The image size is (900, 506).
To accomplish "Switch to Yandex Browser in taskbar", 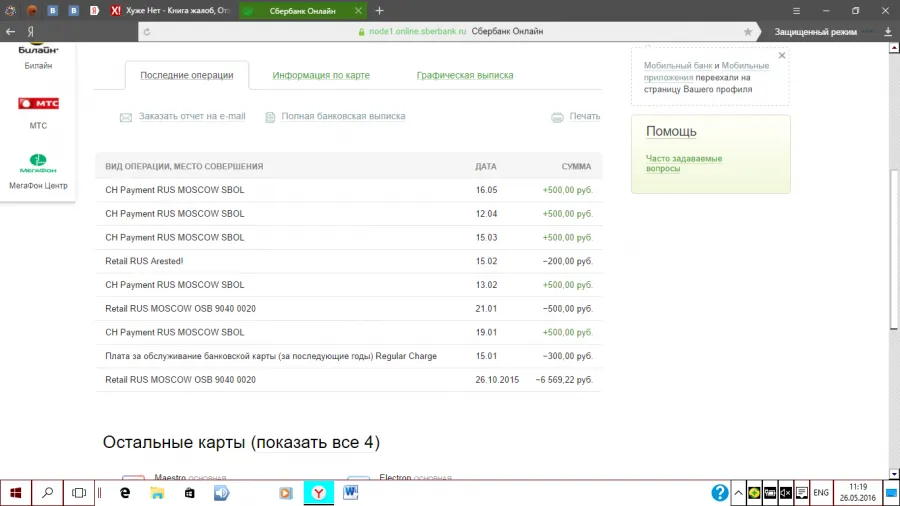I will 319,493.
